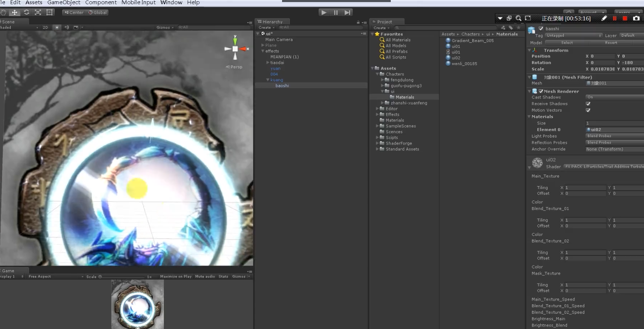This screenshot has width=644, height=329.
Task: Open the recorder dropdown arrow
Action: tap(500, 19)
